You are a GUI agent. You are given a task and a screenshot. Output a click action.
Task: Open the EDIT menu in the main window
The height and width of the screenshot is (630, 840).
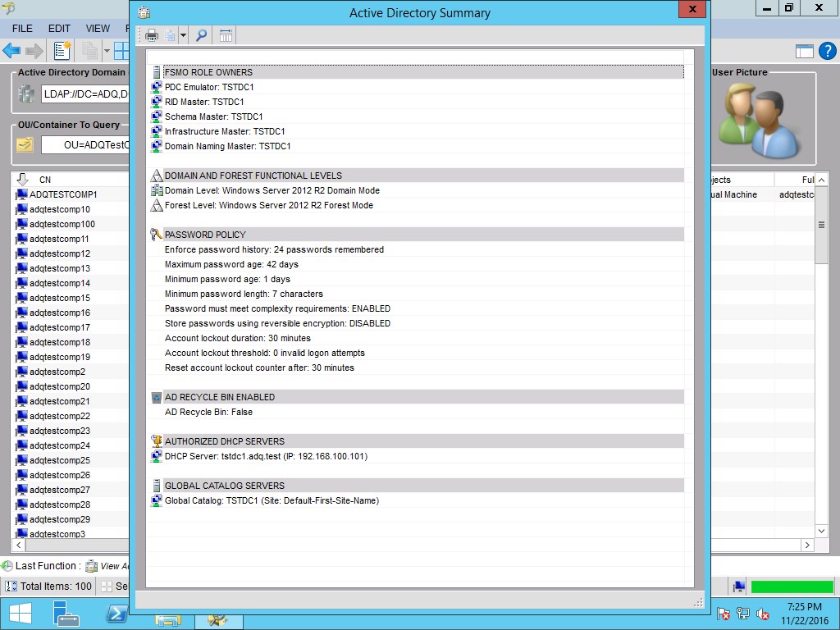pyautogui.click(x=59, y=29)
